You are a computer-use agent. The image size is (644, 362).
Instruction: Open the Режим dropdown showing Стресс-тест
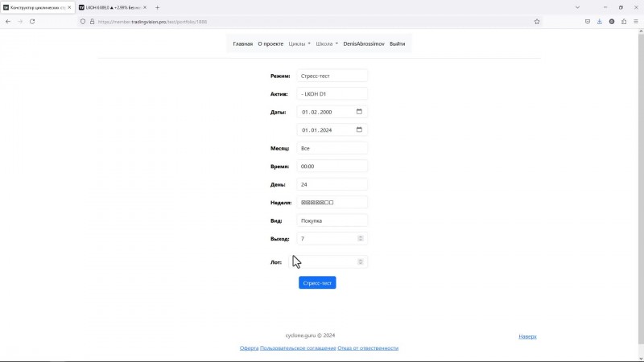(332, 76)
